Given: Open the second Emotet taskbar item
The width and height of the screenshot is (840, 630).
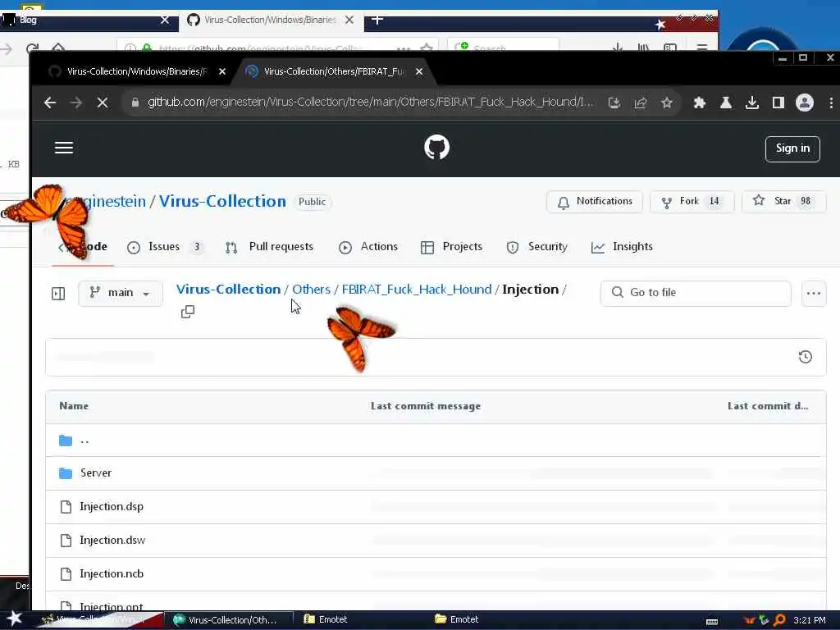Looking at the screenshot, I should pos(456,620).
